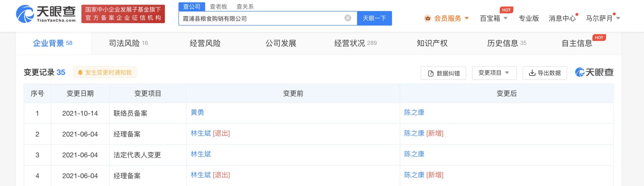
Task: Select the 2021-10-14 date cell
Action: pyautogui.click(x=80, y=113)
